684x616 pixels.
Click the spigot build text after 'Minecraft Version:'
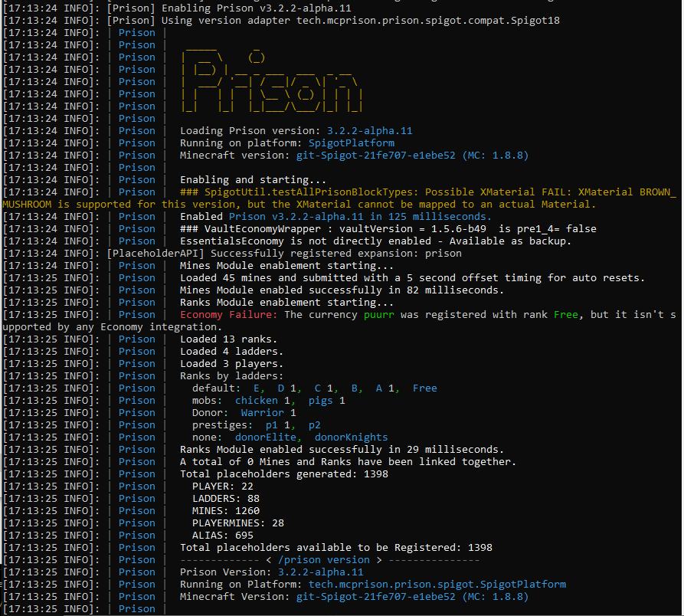[412, 596]
